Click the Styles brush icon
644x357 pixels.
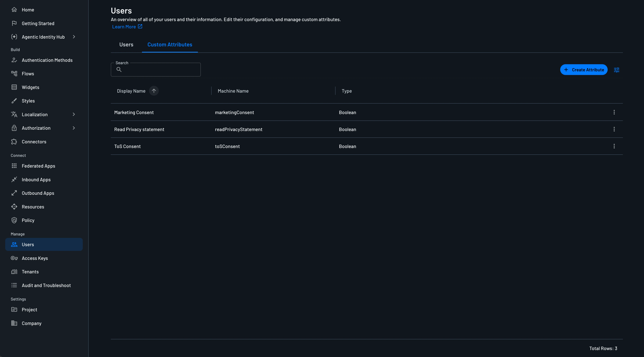(x=14, y=101)
